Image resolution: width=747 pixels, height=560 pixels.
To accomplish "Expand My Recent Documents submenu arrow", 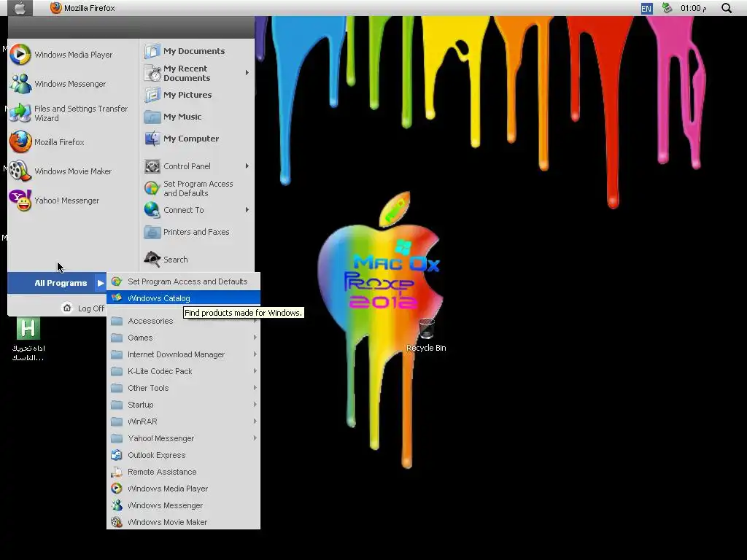I will pos(247,73).
